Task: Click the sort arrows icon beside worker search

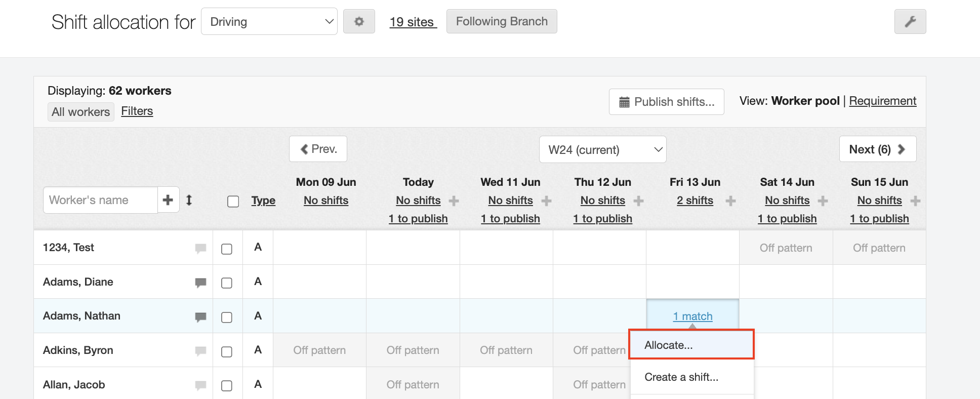Action: [189, 200]
